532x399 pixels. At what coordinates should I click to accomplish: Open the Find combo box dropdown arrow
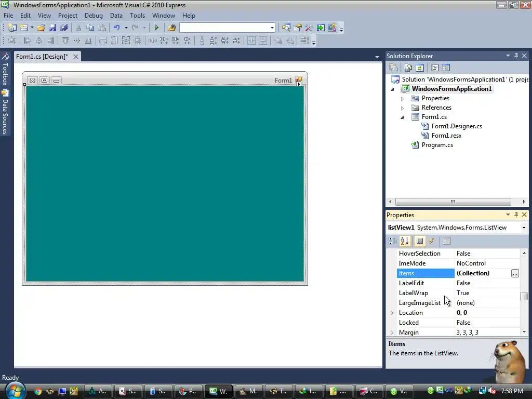pyautogui.click(x=272, y=28)
